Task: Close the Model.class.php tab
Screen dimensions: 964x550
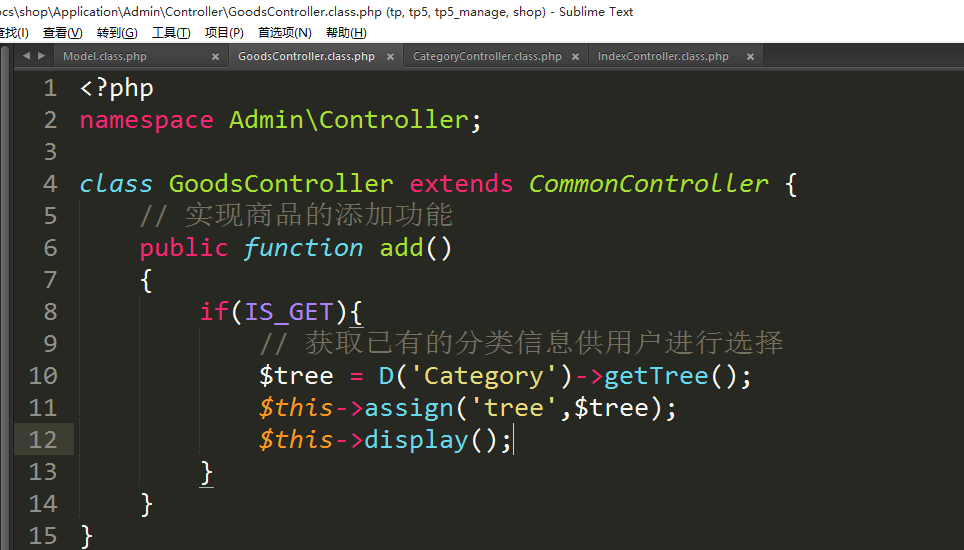Action: point(215,57)
